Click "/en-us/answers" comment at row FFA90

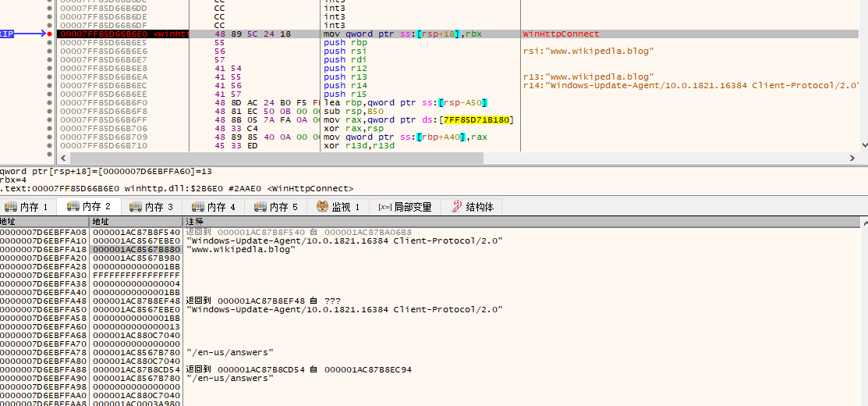[230, 378]
